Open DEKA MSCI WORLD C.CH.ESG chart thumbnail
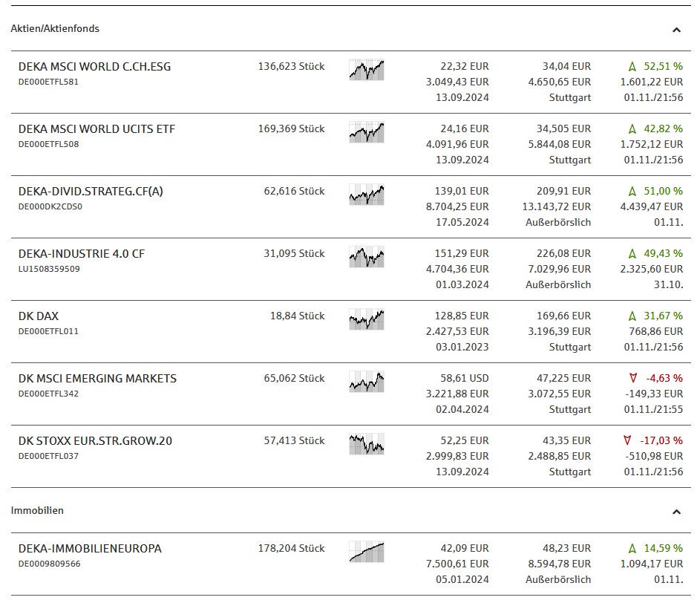 (366, 70)
